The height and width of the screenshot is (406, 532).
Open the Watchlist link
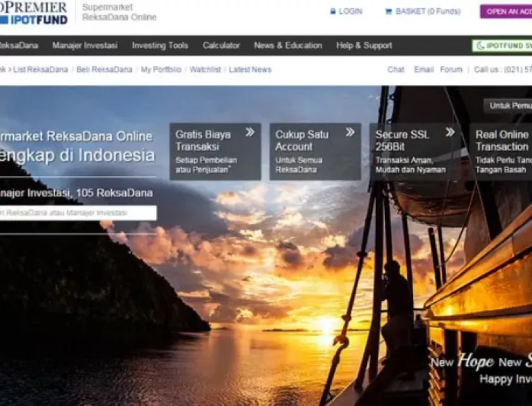coord(205,70)
